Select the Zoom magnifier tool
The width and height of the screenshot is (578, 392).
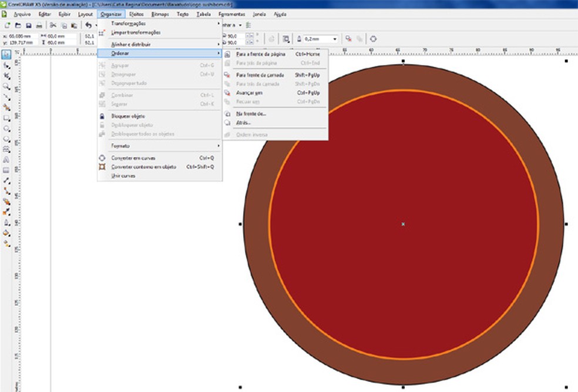(x=6, y=86)
